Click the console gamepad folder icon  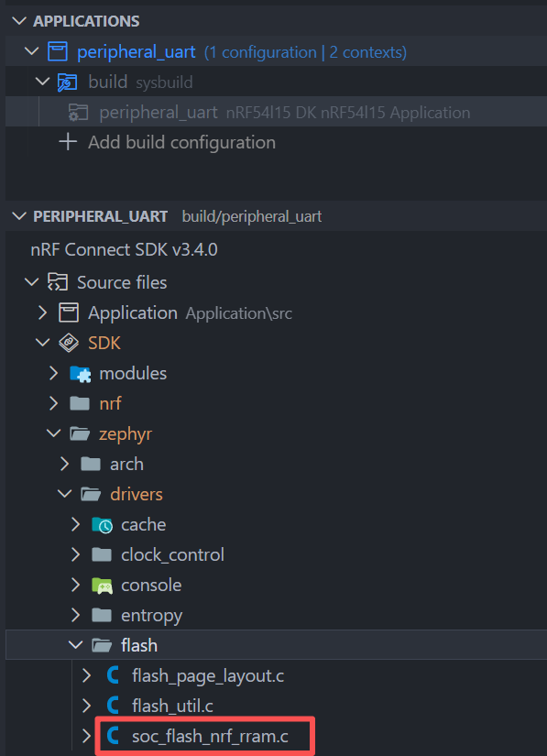[102, 586]
